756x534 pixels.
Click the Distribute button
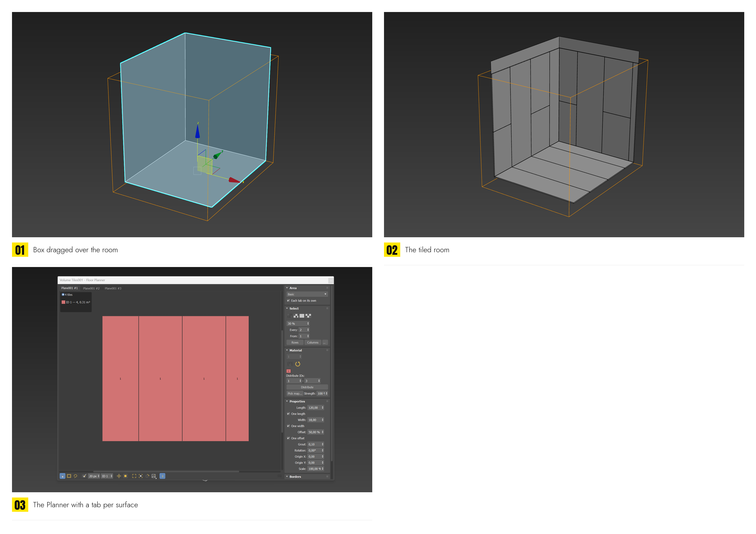click(x=307, y=387)
